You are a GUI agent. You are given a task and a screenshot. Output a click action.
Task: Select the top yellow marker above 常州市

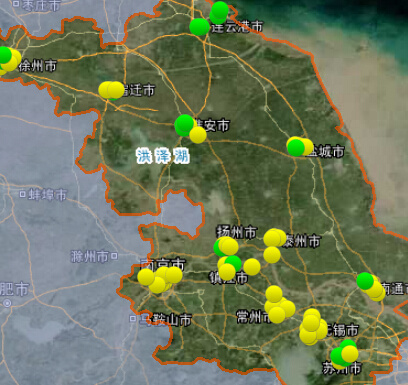click(274, 294)
